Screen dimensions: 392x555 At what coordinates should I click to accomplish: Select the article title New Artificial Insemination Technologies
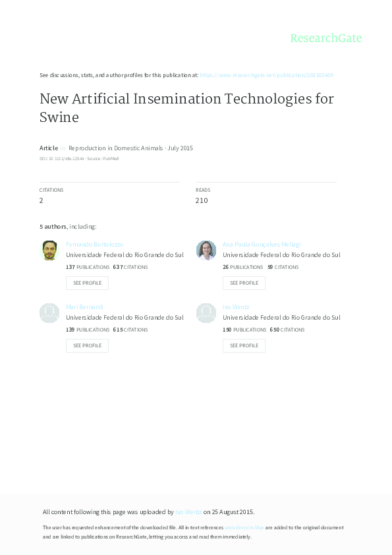coord(186,99)
